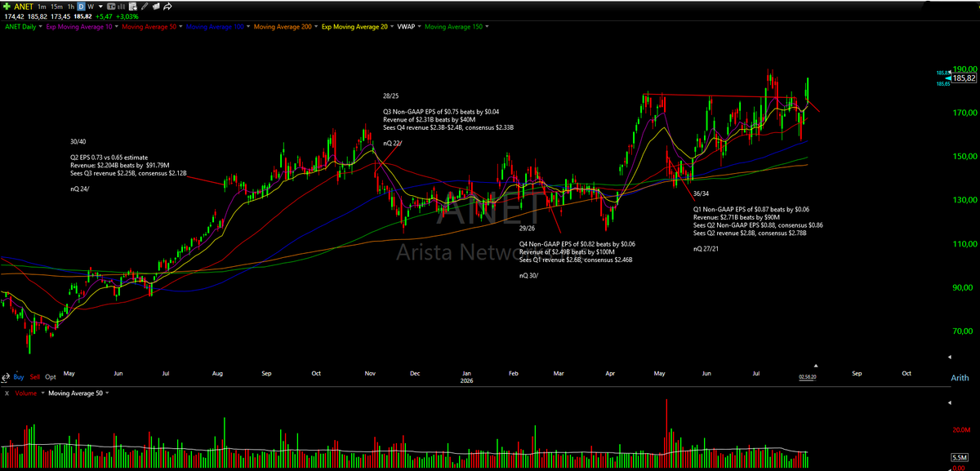Open Moving Average 150 dropdown

(x=487, y=26)
